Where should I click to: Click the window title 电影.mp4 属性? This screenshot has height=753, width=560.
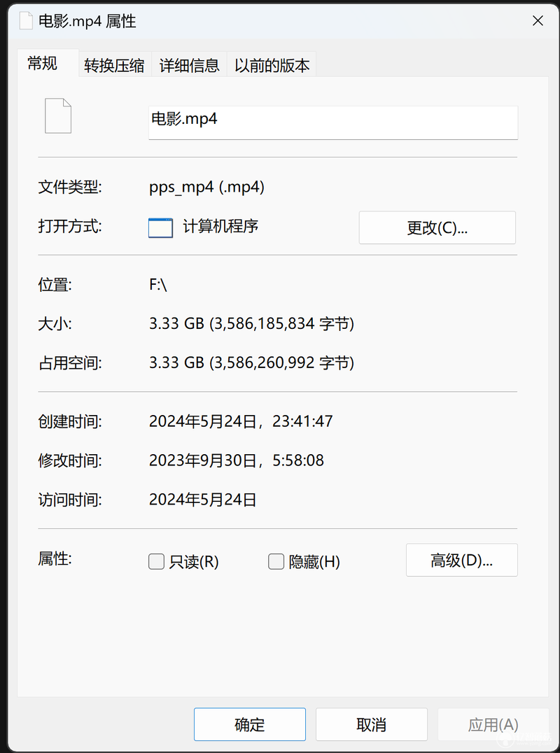tap(87, 22)
